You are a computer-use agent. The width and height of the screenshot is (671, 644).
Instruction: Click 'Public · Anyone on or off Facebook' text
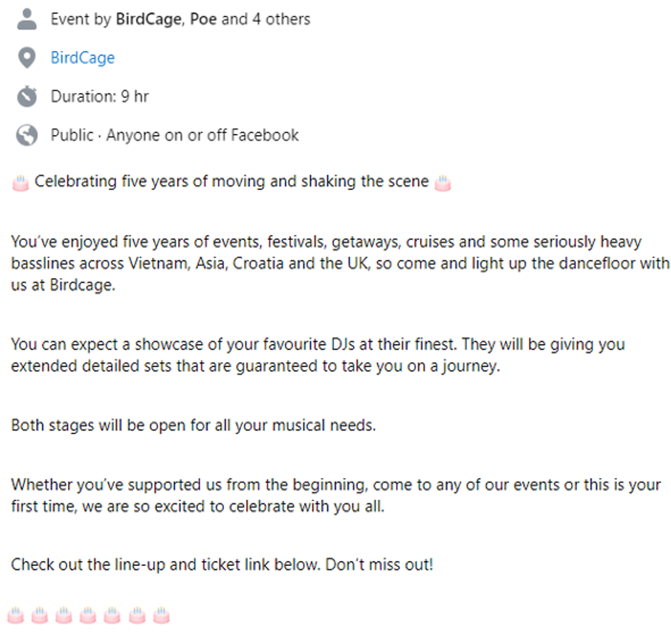tap(175, 135)
